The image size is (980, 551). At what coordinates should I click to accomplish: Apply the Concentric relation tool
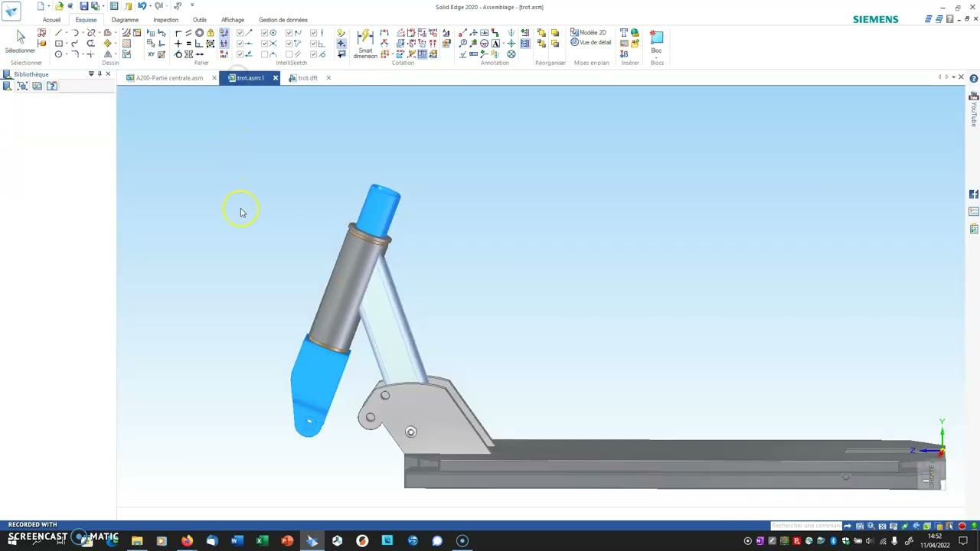click(199, 33)
